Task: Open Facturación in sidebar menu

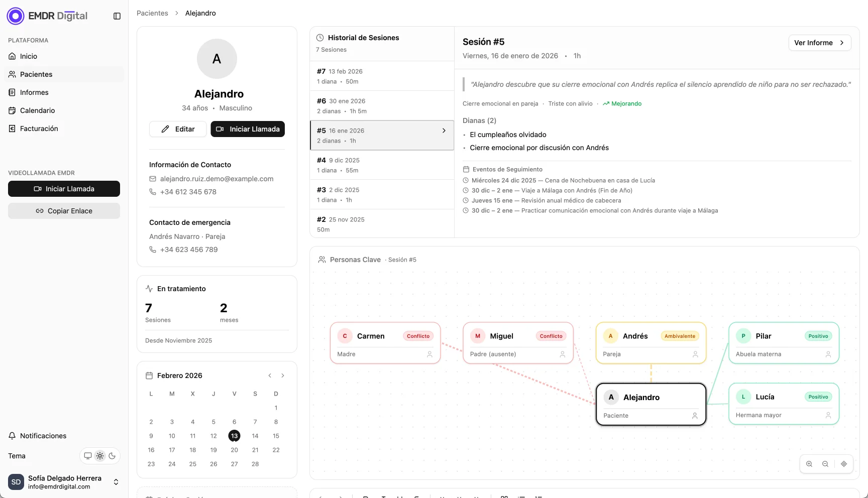Action: pyautogui.click(x=39, y=129)
